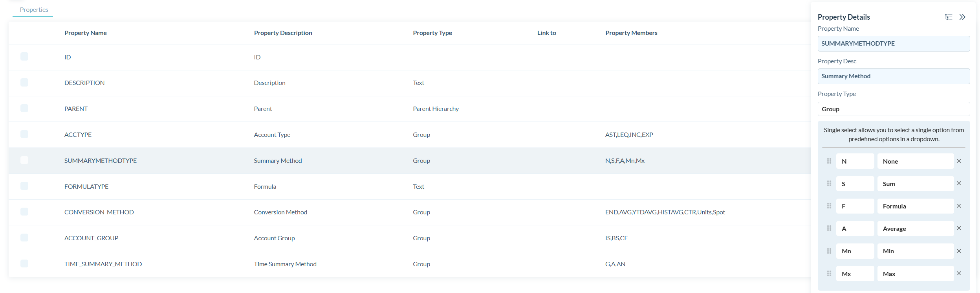Switch to the Properties tab

34,9
